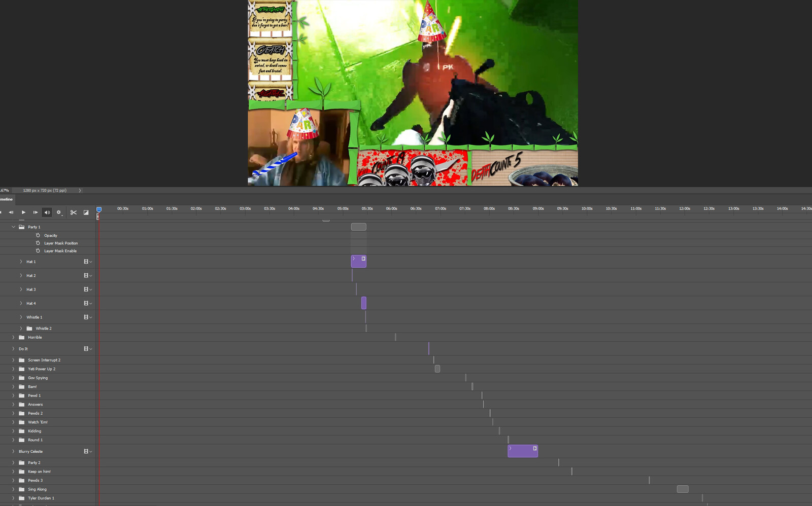Open Hat 3 filmstrip media menu

click(87, 290)
